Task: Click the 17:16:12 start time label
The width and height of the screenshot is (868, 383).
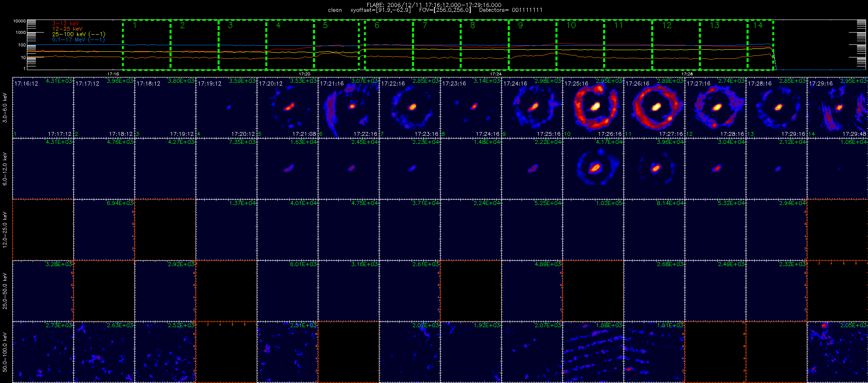Action: [x=26, y=84]
